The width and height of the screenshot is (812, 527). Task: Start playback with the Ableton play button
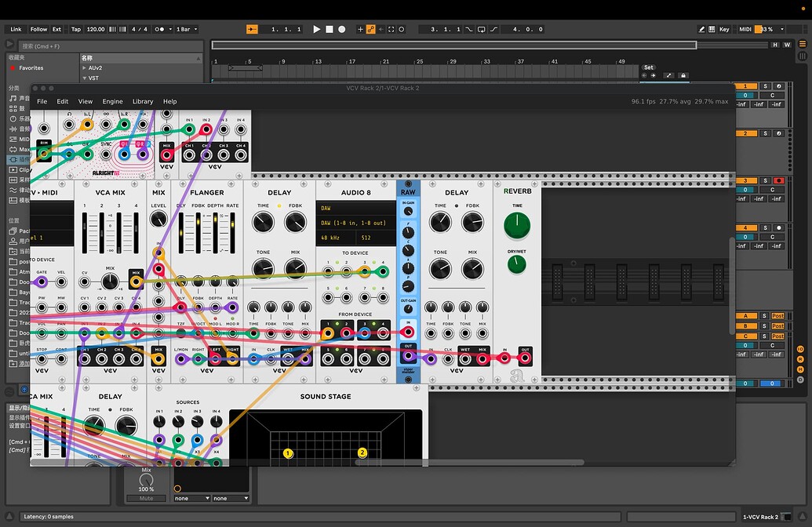317,30
